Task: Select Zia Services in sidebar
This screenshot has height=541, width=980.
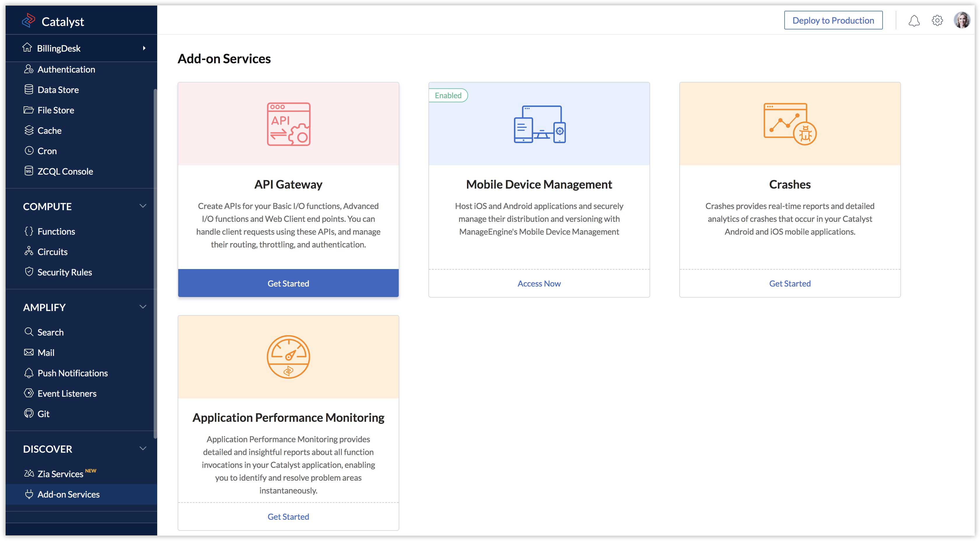Action: click(60, 474)
